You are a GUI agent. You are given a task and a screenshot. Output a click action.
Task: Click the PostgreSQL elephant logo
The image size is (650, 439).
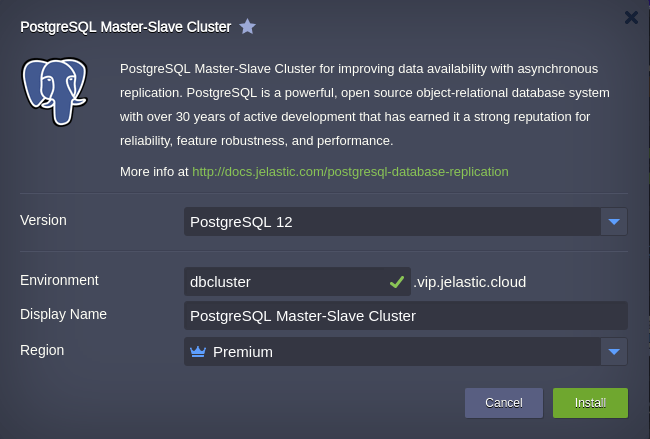[x=54, y=92]
